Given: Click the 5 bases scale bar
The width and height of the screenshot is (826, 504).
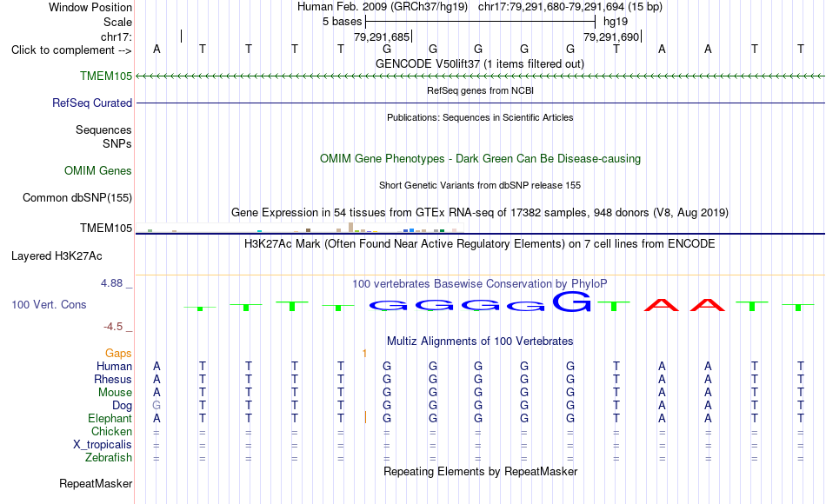Looking at the screenshot, I should coord(481,22).
